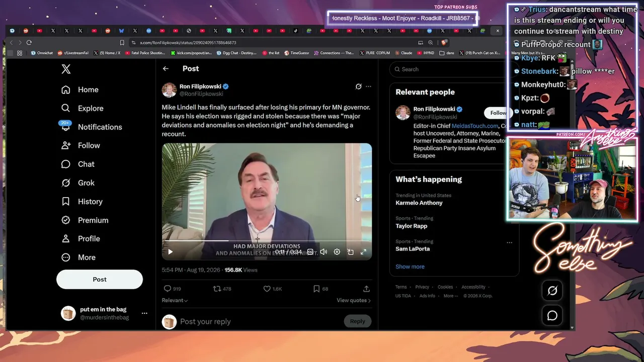
Task: Open the Explore page
Action: pyautogui.click(x=82, y=108)
